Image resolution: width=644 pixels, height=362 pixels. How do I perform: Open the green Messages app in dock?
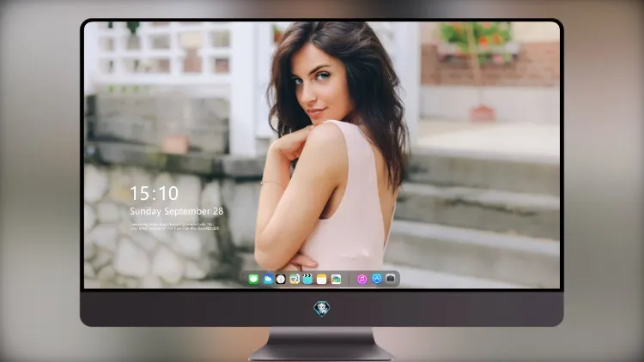[253, 279]
